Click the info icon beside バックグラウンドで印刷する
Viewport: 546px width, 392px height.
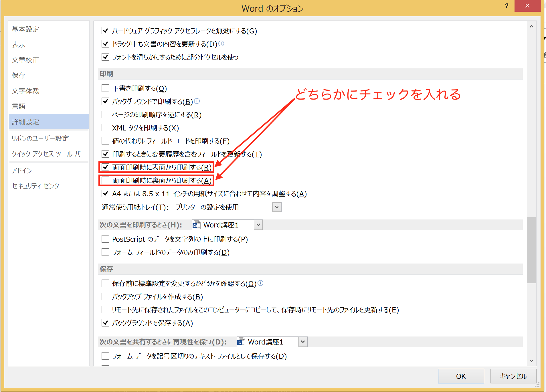tap(197, 101)
